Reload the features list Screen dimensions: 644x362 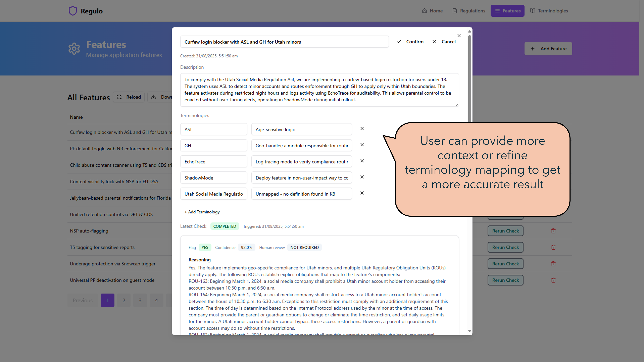click(x=129, y=97)
